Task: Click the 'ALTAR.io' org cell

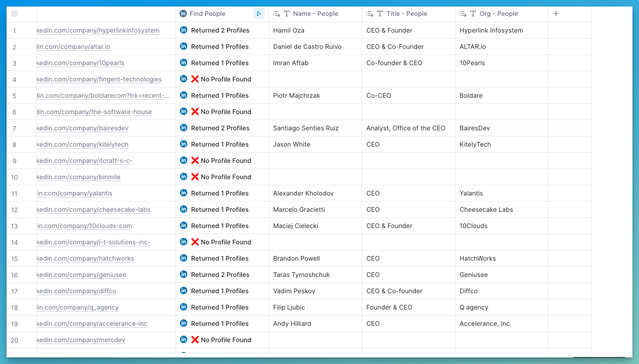Action: coord(502,47)
